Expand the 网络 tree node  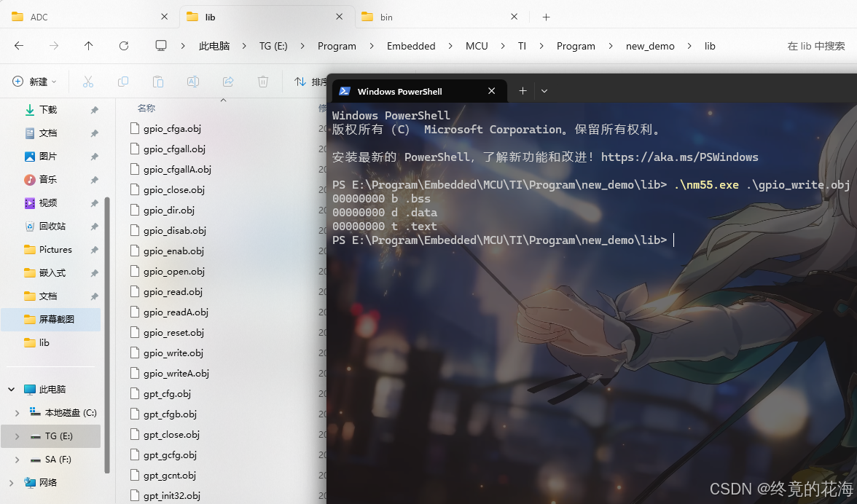pyautogui.click(x=12, y=483)
